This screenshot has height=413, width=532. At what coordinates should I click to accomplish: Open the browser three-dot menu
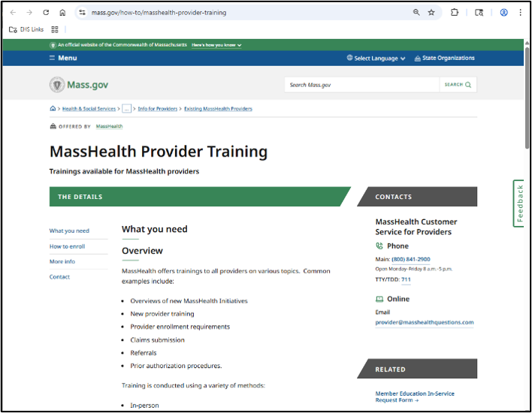point(520,13)
